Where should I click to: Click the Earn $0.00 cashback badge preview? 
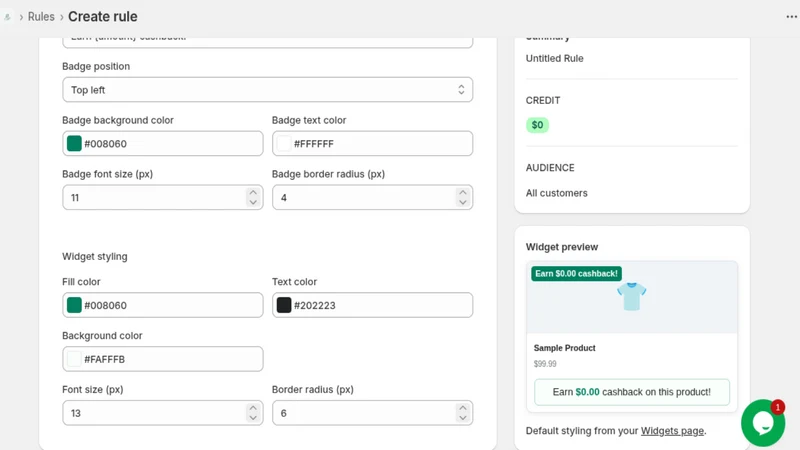point(577,273)
